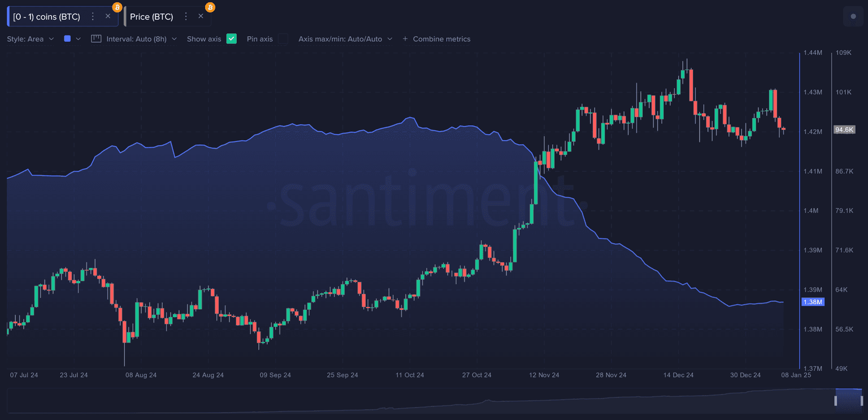Click Bitcoin badge on [0 - 1) coins tab
The height and width of the screenshot is (420, 868).
pyautogui.click(x=117, y=7)
